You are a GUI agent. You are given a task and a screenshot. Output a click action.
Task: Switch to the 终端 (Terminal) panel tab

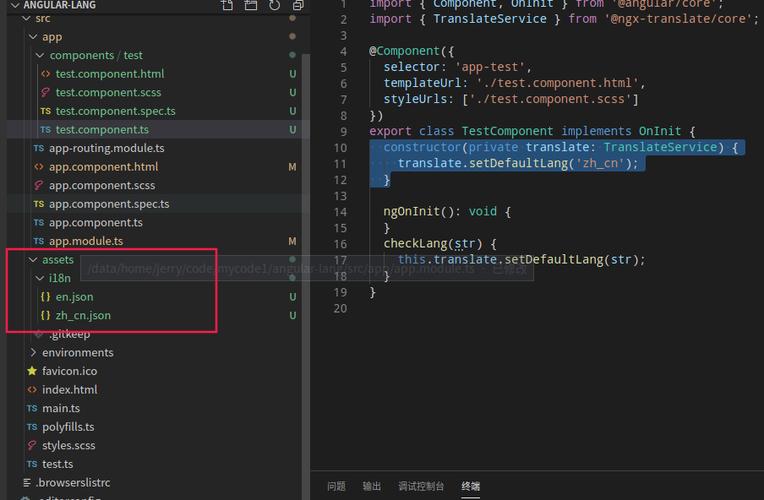[x=471, y=486]
